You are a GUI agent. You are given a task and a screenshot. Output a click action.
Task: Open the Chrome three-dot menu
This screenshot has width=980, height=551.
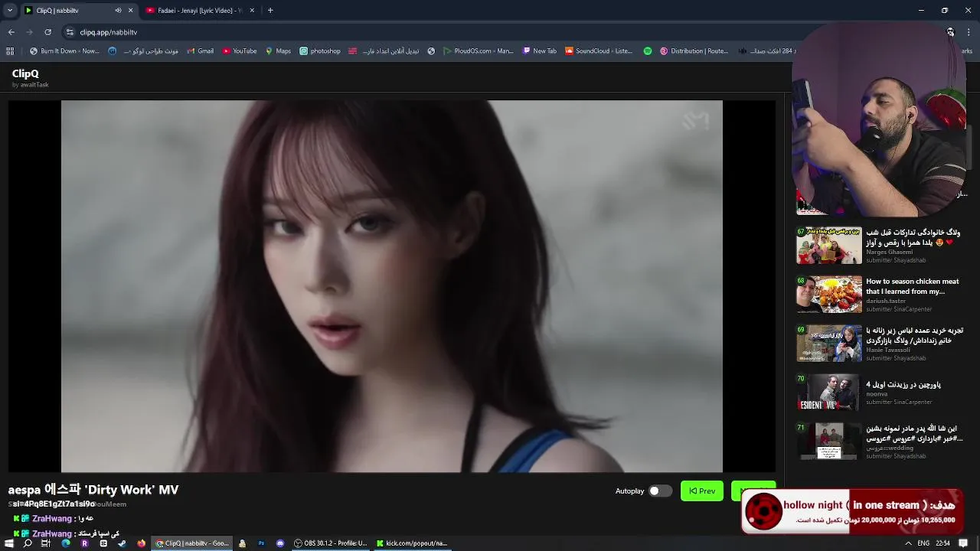click(x=969, y=32)
